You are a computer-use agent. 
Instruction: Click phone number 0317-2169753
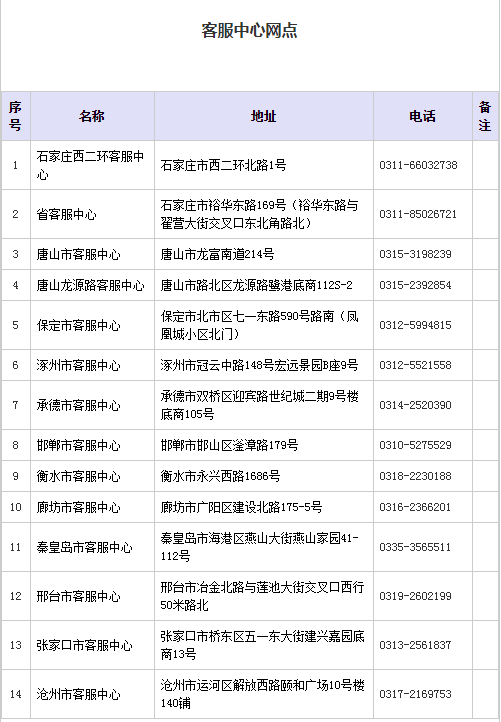click(x=415, y=694)
